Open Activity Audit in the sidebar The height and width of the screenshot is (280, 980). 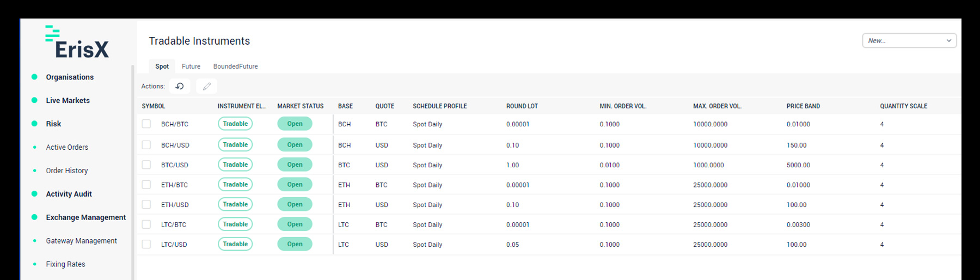click(69, 194)
